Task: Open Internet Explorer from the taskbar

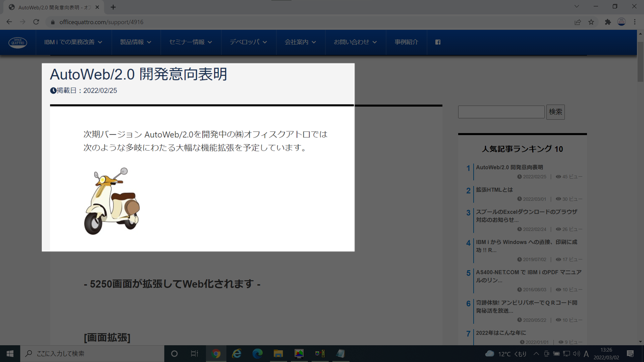Action: pos(237,354)
